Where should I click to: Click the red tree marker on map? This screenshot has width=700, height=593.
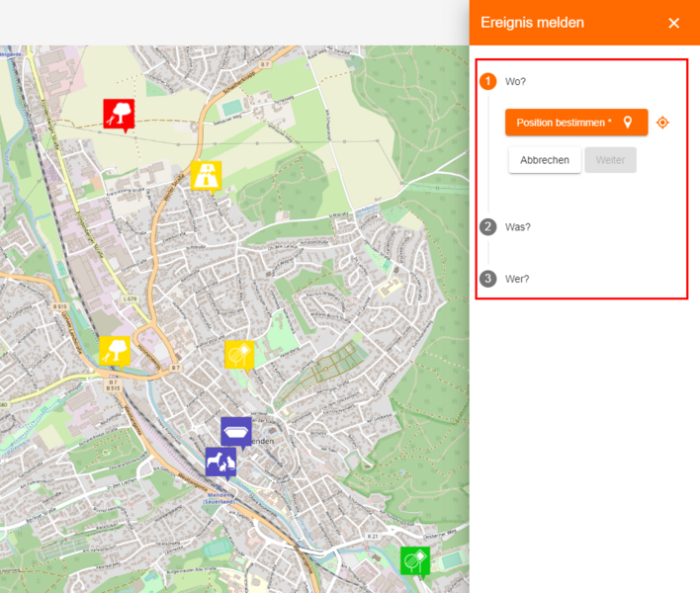coord(119,113)
